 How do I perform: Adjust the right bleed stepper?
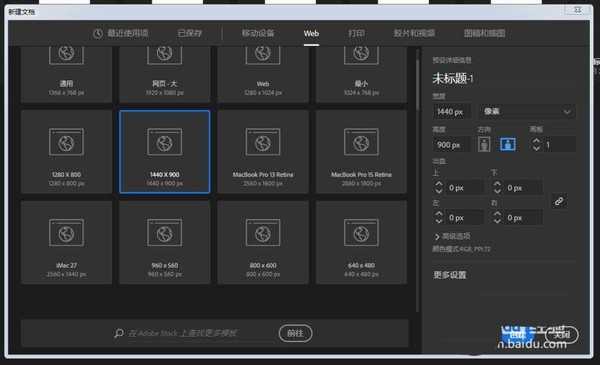click(497, 218)
